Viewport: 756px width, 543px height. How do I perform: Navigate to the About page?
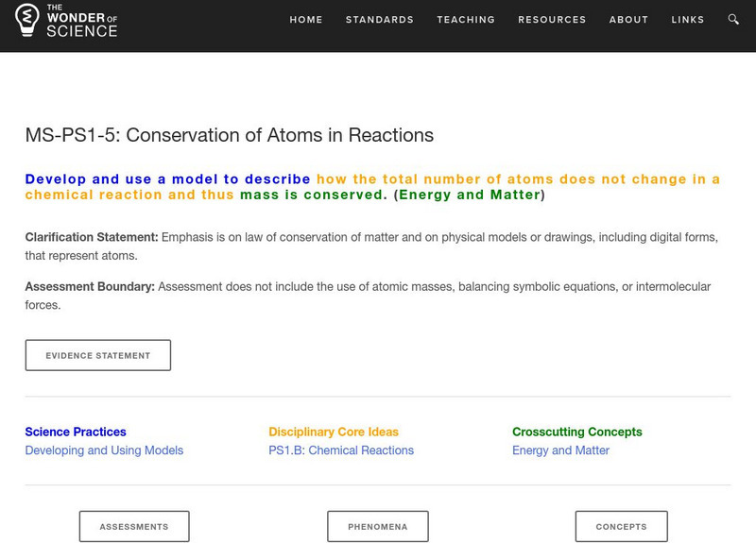point(628,20)
